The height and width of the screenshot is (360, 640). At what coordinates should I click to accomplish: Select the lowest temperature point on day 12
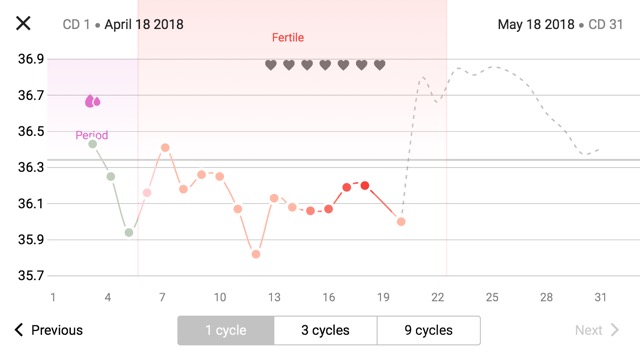(x=256, y=254)
